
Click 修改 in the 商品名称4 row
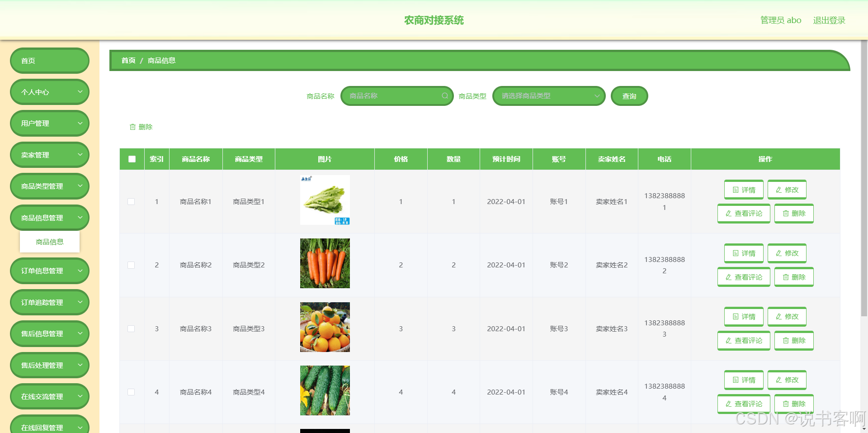[x=787, y=380]
